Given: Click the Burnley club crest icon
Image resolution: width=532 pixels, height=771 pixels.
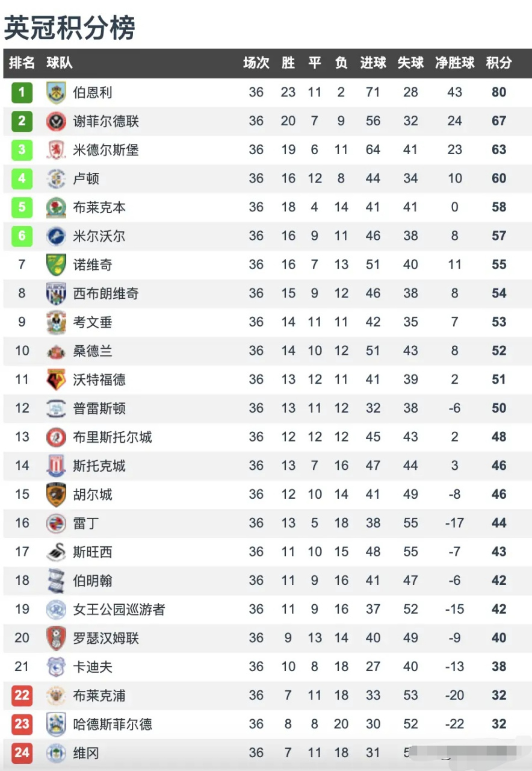Looking at the screenshot, I should tap(56, 93).
